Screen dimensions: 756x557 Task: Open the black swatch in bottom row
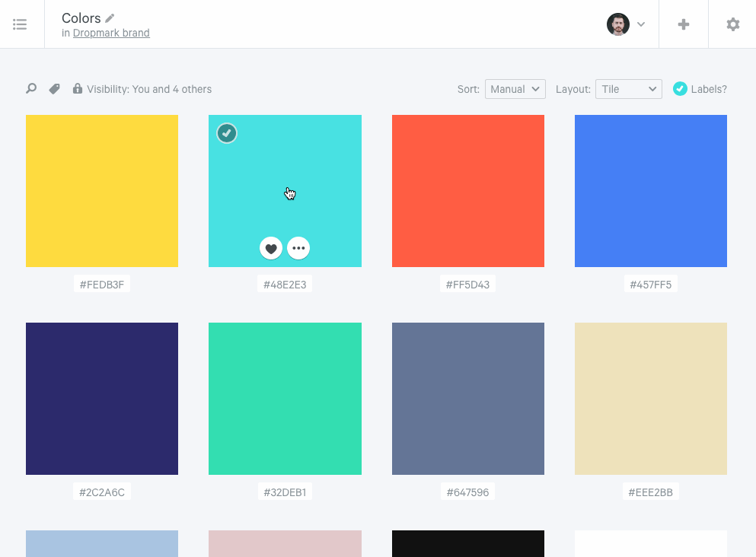tap(468, 543)
